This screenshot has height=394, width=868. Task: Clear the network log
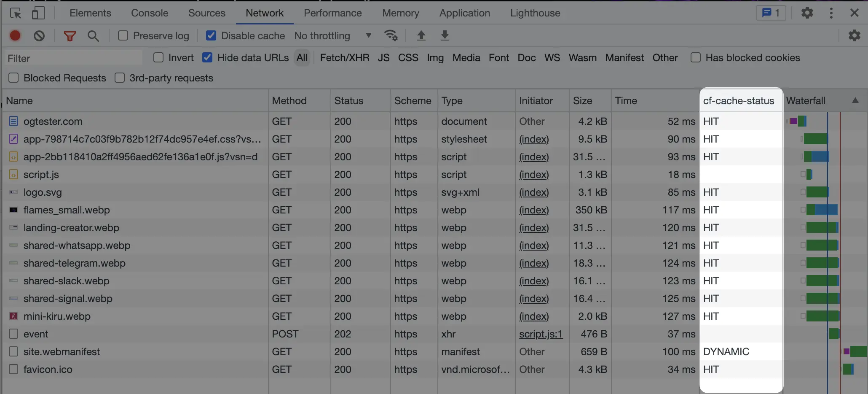(x=39, y=36)
